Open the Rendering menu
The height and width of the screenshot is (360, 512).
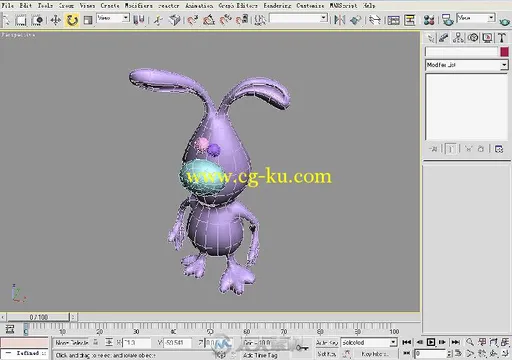277,5
